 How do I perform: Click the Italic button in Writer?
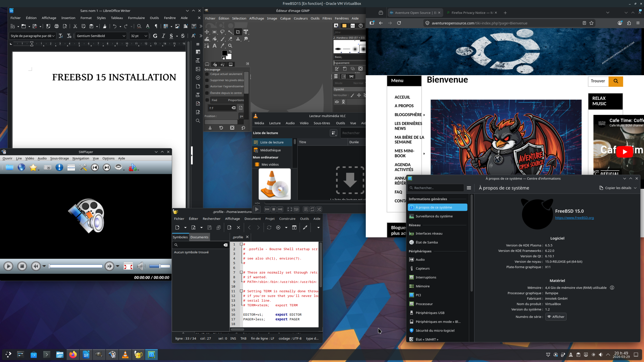pyautogui.click(x=163, y=36)
